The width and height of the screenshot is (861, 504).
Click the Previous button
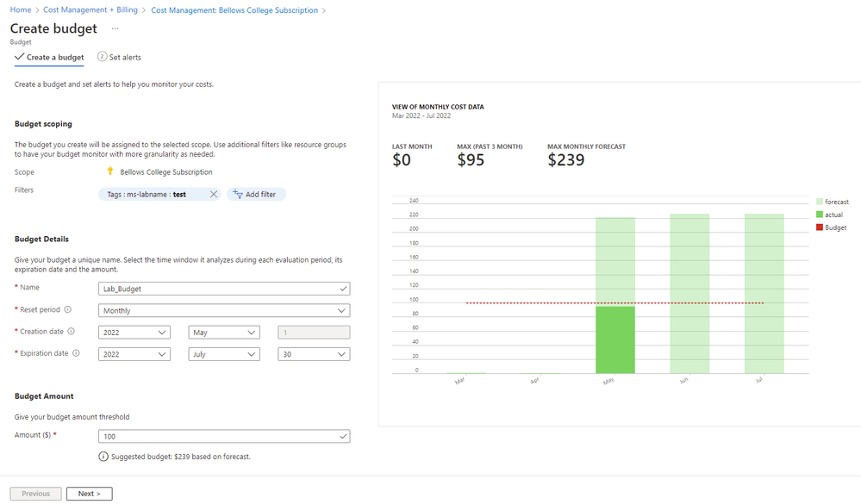[35, 494]
